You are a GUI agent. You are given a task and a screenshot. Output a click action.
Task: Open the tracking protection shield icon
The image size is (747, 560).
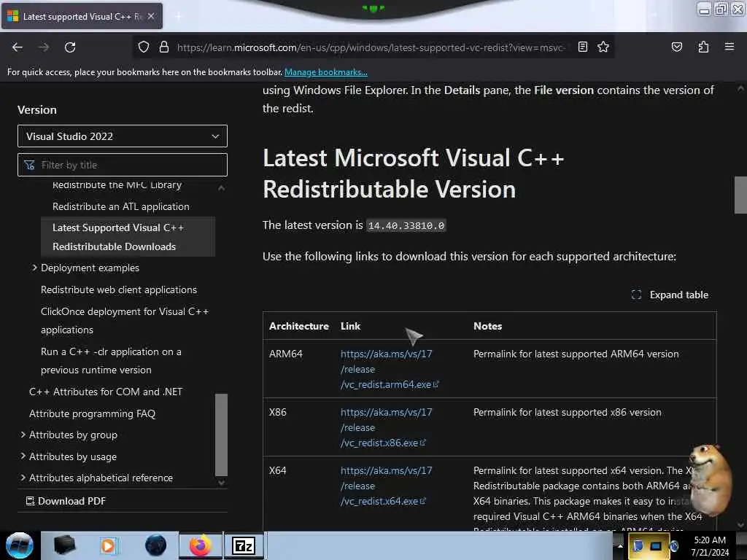point(144,47)
